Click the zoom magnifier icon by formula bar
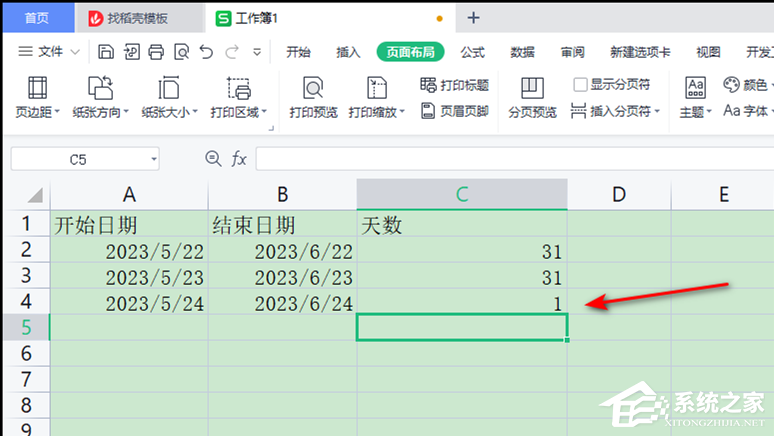The image size is (774, 436). tap(213, 159)
